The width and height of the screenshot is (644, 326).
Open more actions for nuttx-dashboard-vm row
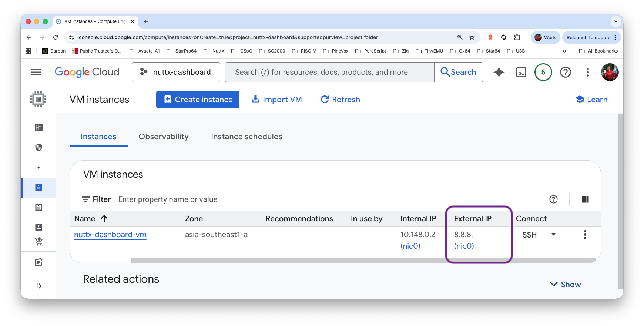(585, 235)
